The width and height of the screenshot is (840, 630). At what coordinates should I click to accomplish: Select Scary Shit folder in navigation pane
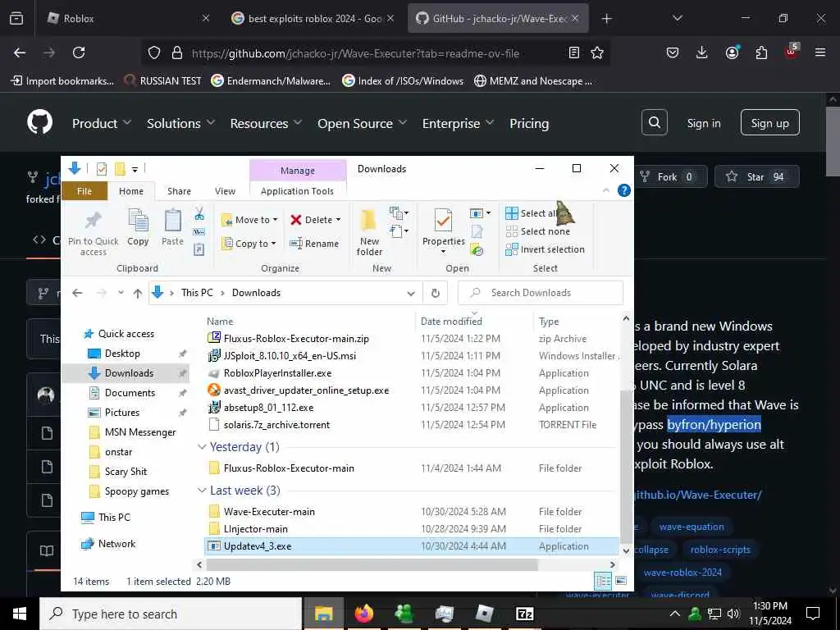[x=126, y=472]
